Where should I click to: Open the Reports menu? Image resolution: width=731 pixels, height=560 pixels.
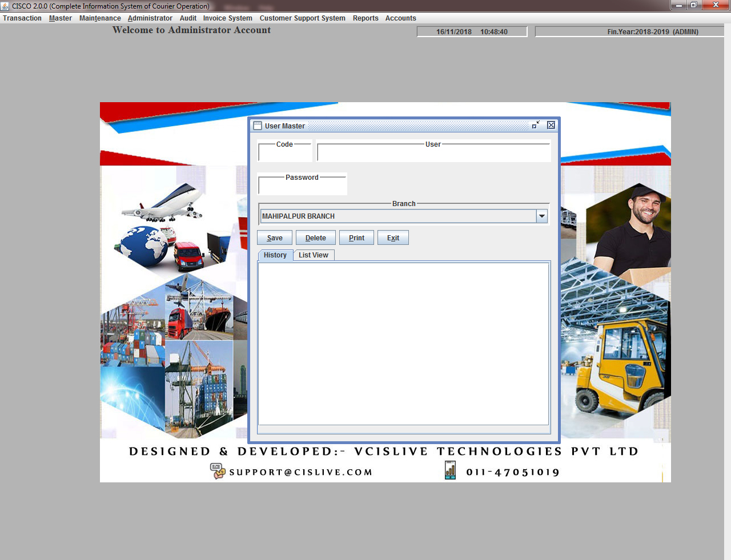pyautogui.click(x=365, y=18)
